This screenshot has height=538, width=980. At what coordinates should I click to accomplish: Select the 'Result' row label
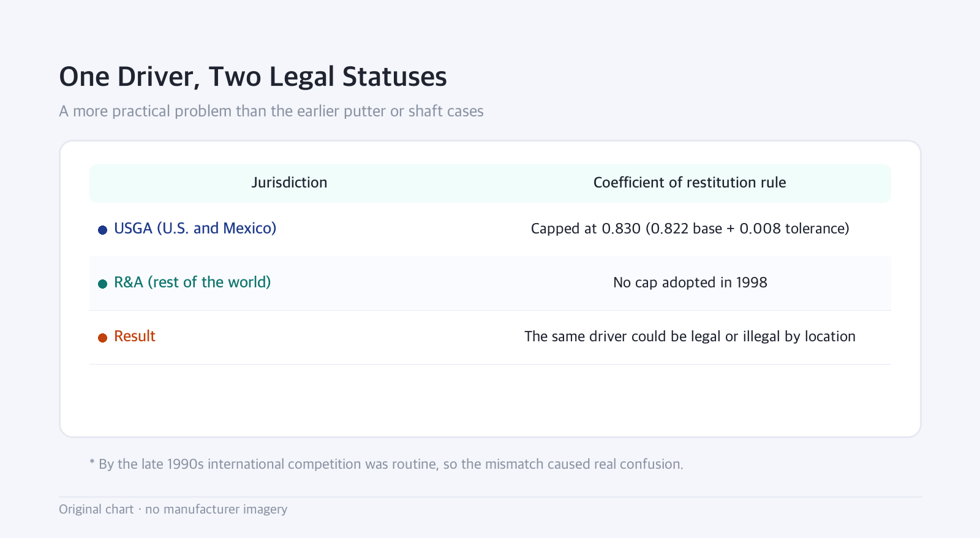135,336
